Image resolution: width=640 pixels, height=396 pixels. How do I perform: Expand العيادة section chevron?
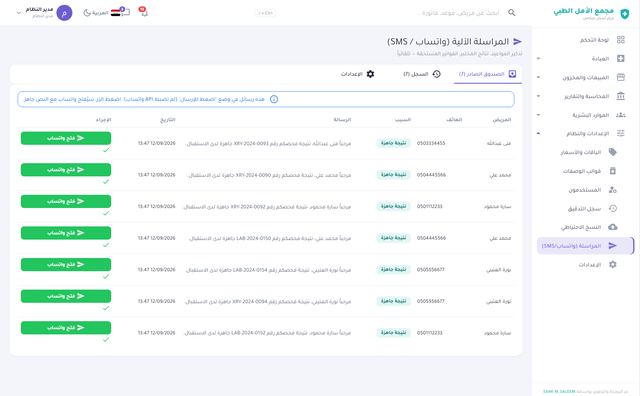(538, 58)
